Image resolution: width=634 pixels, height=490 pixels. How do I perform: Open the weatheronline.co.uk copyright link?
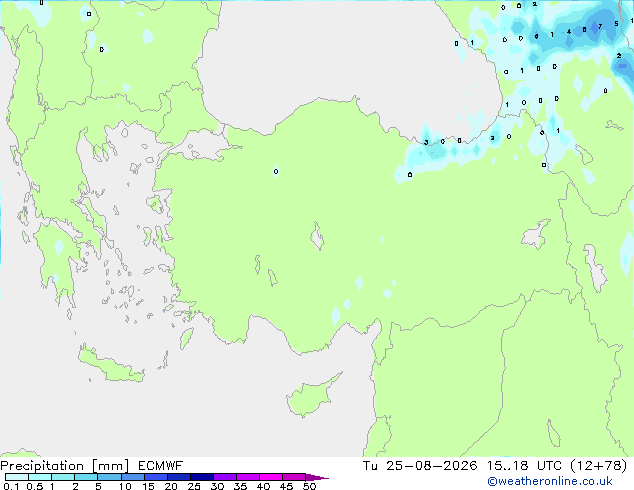550,481
